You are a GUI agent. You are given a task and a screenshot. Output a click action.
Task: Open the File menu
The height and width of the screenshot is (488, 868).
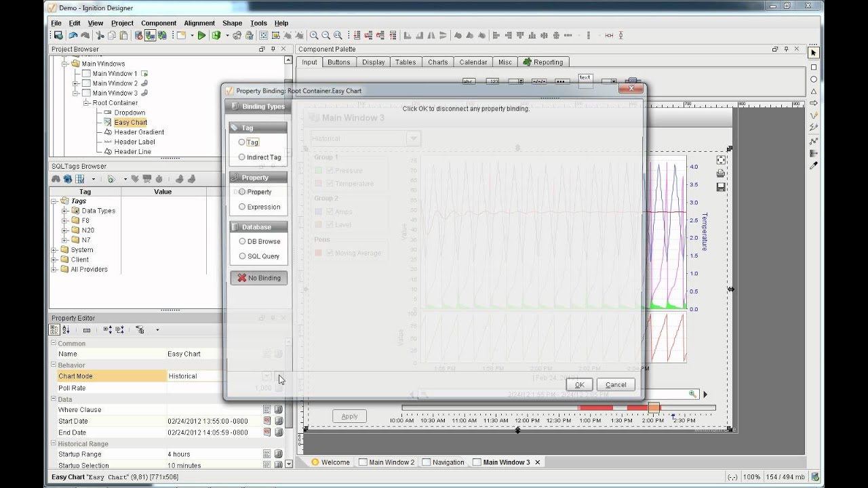(56, 23)
